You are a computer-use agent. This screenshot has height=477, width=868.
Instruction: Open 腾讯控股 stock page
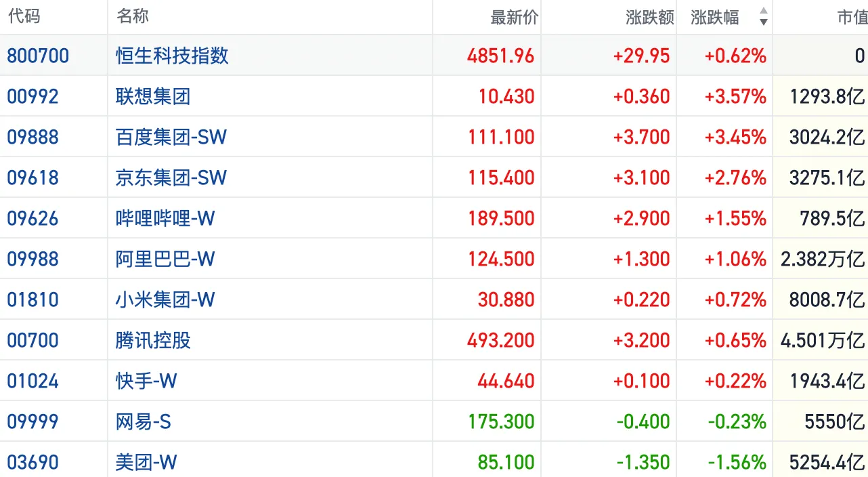pos(153,340)
